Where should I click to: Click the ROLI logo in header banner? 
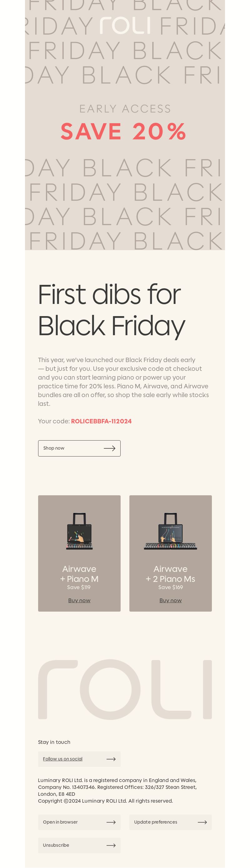(125, 26)
